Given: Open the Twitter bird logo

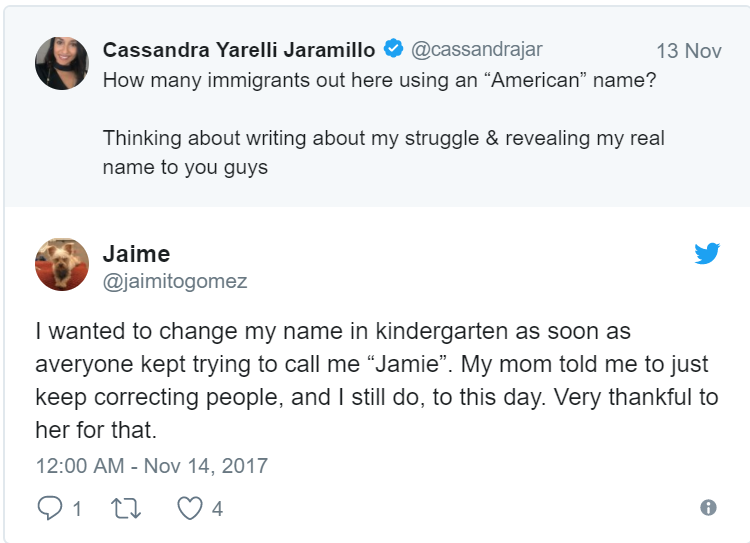Looking at the screenshot, I should coord(707,254).
